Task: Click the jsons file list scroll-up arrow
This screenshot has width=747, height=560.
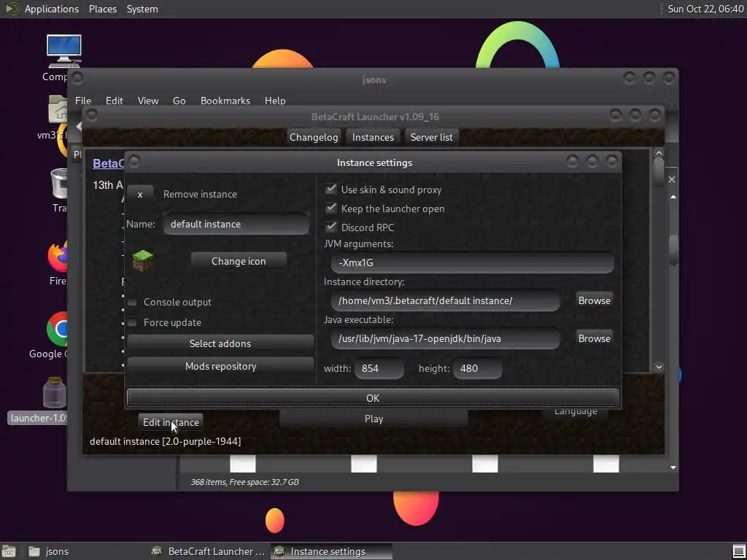Action: tap(673, 197)
